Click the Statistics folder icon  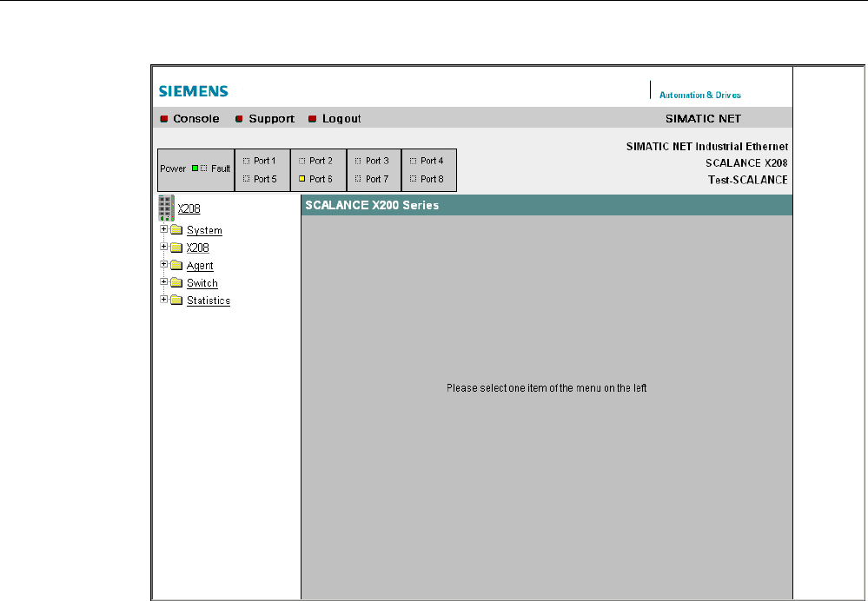coord(176,300)
